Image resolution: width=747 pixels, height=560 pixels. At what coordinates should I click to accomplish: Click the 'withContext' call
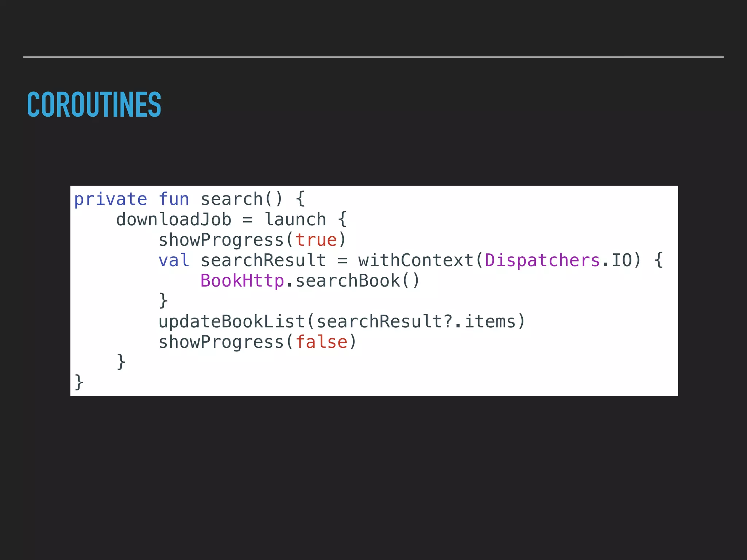tap(416, 261)
